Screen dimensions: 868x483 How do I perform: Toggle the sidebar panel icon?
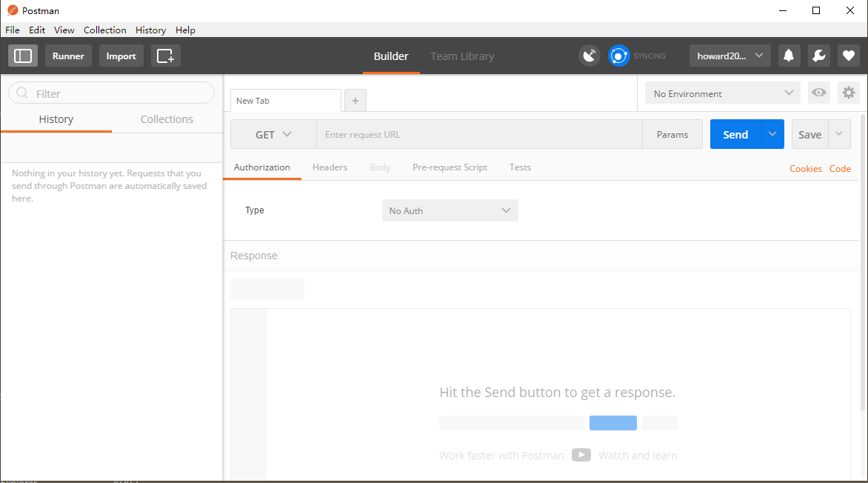(23, 56)
